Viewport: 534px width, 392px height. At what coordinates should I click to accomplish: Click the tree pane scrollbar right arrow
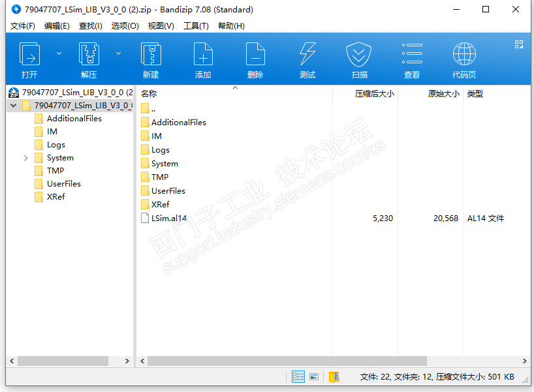(x=127, y=361)
